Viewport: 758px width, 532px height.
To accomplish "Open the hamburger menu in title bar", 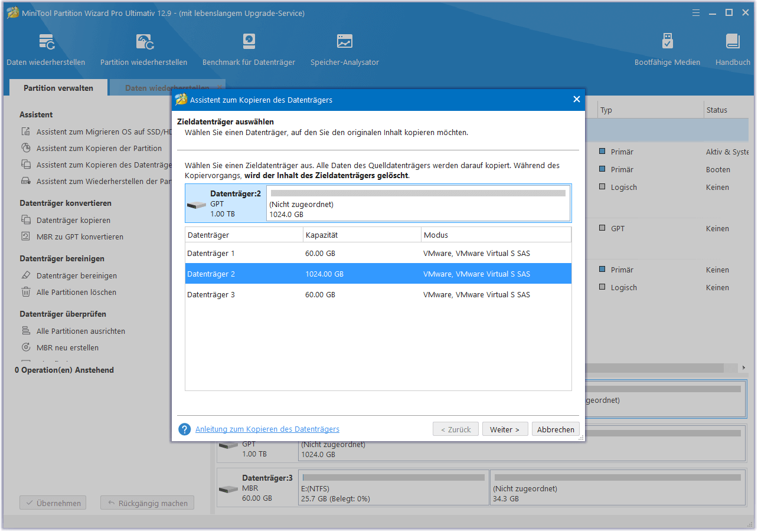I will pyautogui.click(x=696, y=12).
